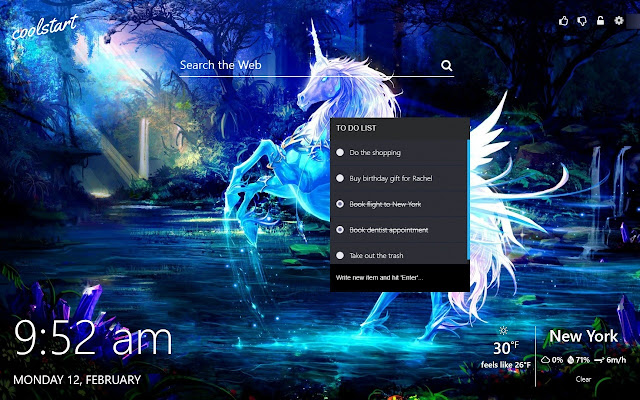
Task: Uncheck 'Book flight to New York'
Action: (340, 204)
